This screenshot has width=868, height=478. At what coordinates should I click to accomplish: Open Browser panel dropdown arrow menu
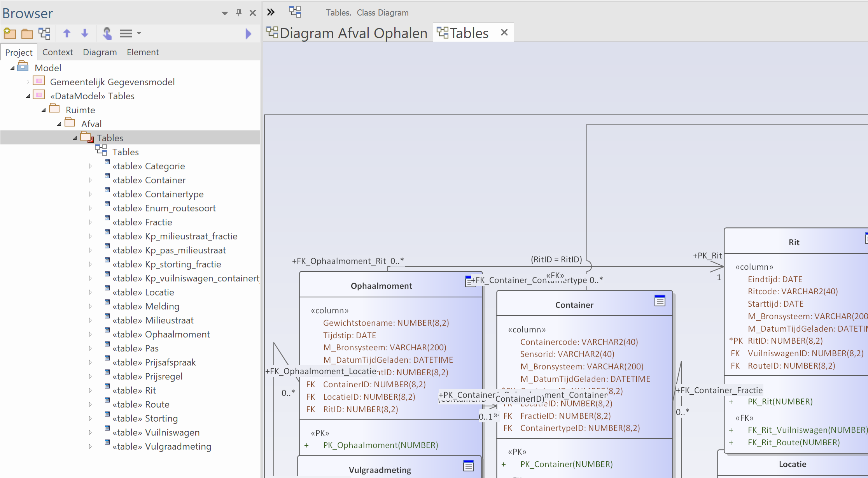click(x=224, y=13)
